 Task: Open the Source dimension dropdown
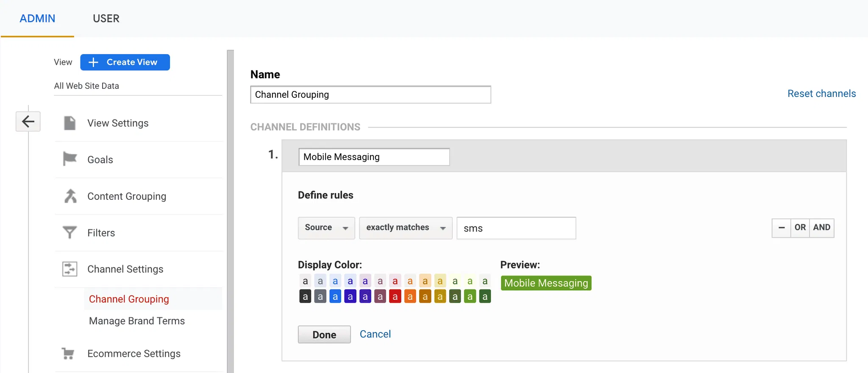point(326,228)
